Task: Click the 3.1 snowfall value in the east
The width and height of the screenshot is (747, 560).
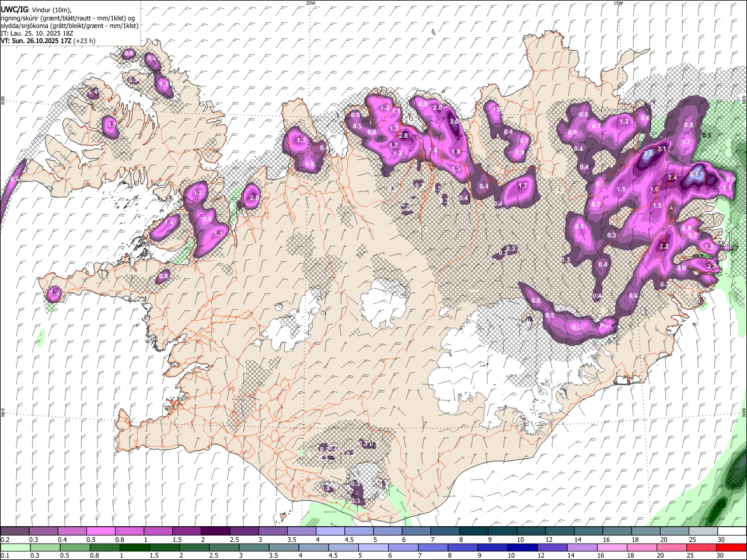Action: coord(662,149)
